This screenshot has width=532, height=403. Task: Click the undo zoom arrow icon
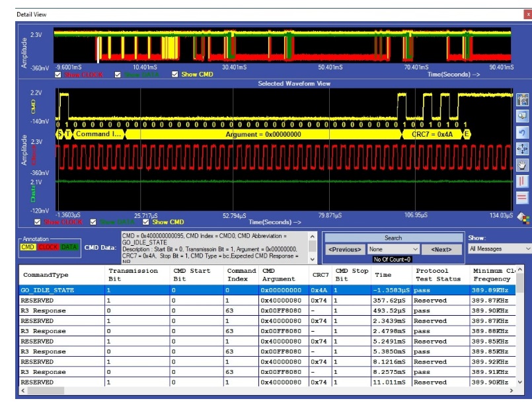[x=522, y=132]
